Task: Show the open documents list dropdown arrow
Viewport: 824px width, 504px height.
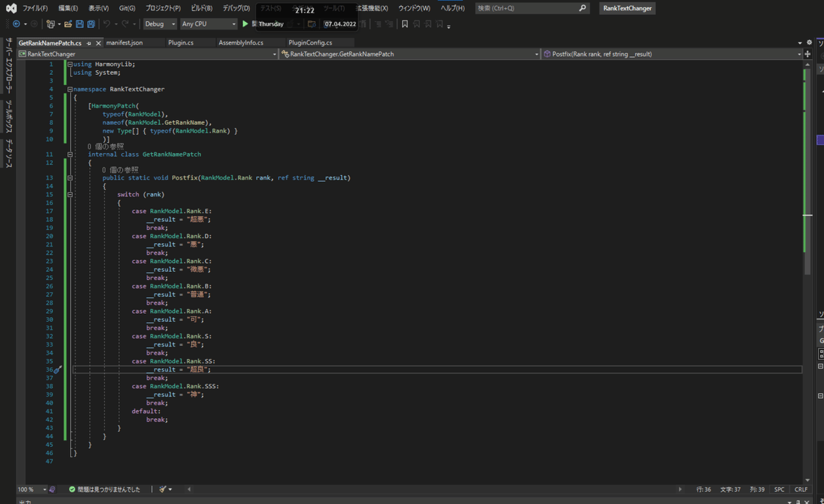Action: tap(800, 43)
